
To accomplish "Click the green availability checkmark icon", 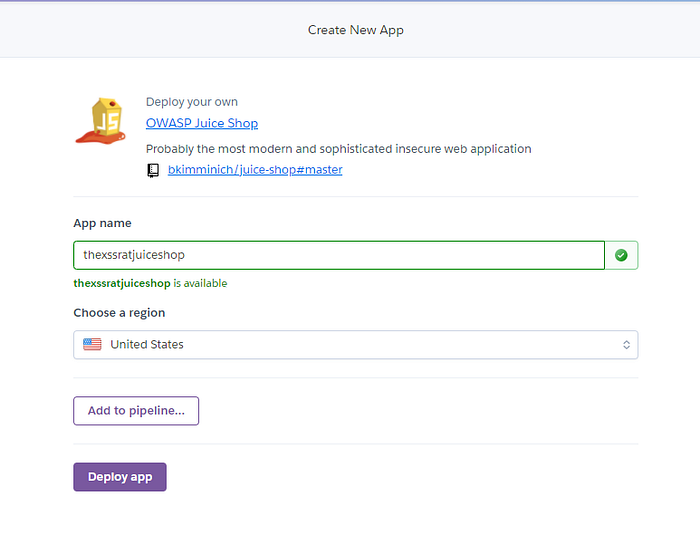I will [x=621, y=255].
